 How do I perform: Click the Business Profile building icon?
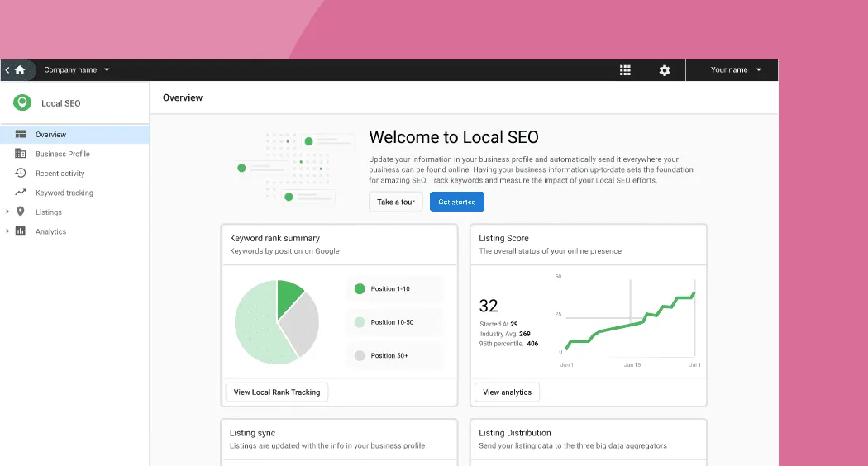(x=21, y=154)
